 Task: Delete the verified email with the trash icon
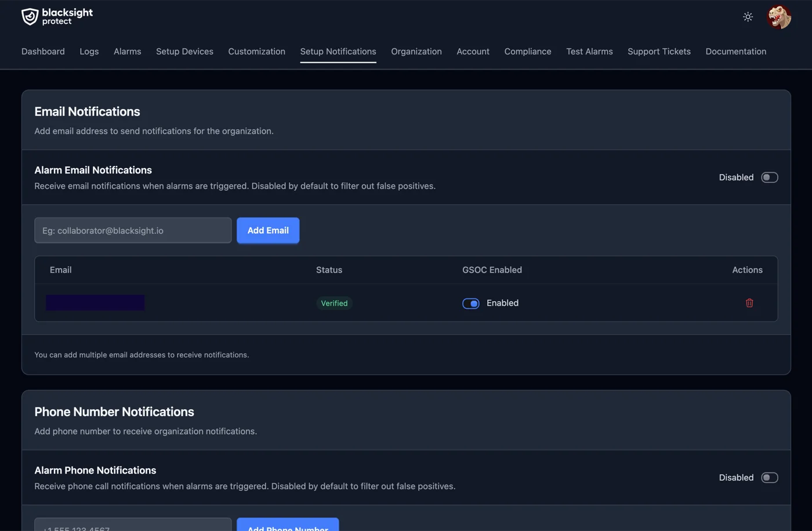749,302
